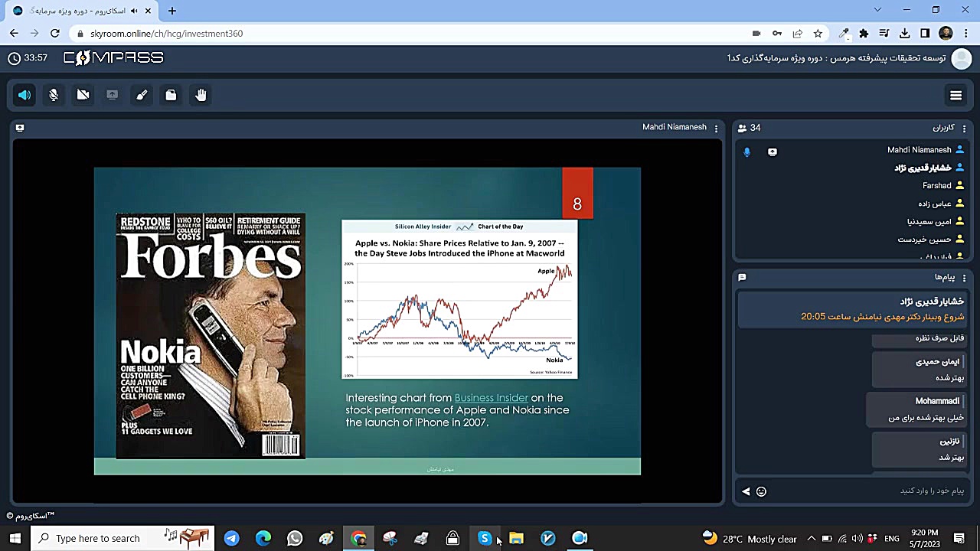Image resolution: width=980 pixels, height=551 pixels.
Task: Click نازنین's chat message
Action: pyautogui.click(x=919, y=449)
